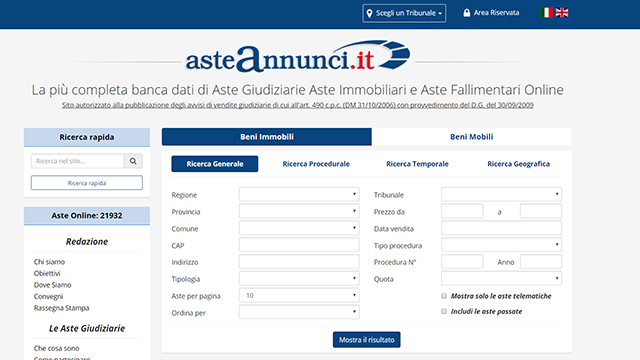This screenshot has width=640, height=360.
Task: Expand the Regione dropdown
Action: (x=299, y=194)
